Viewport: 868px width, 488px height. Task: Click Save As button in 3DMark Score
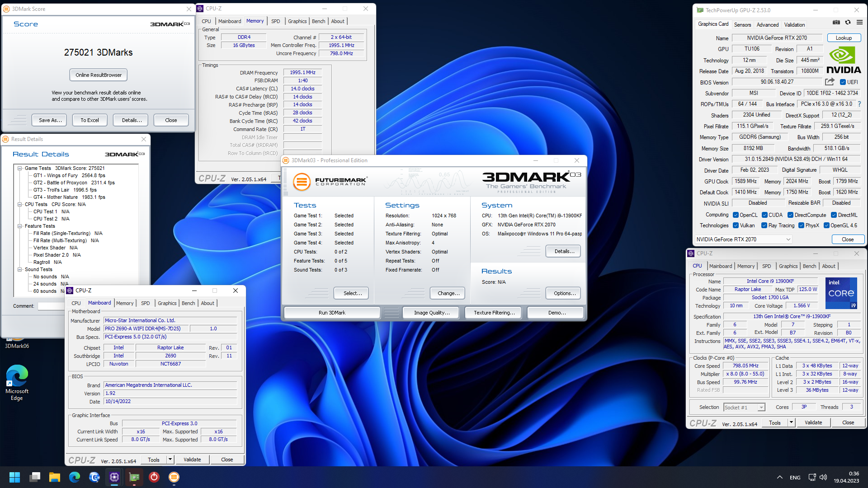(50, 120)
